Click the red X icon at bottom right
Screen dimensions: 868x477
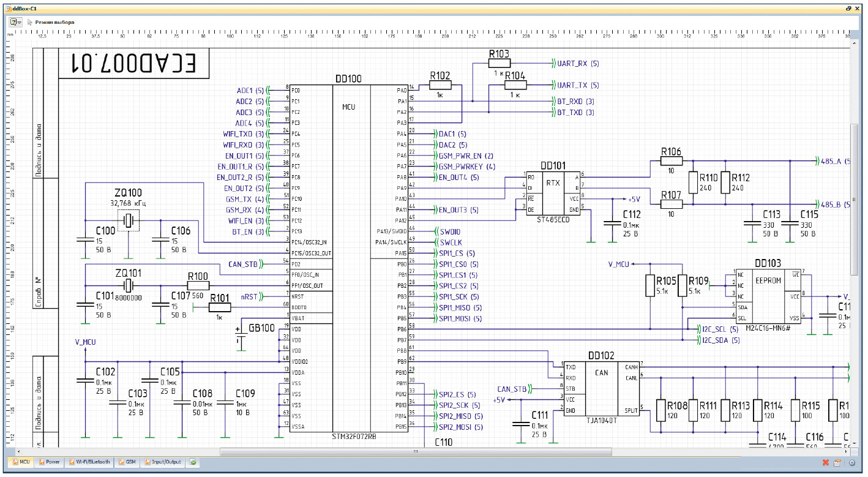click(826, 463)
